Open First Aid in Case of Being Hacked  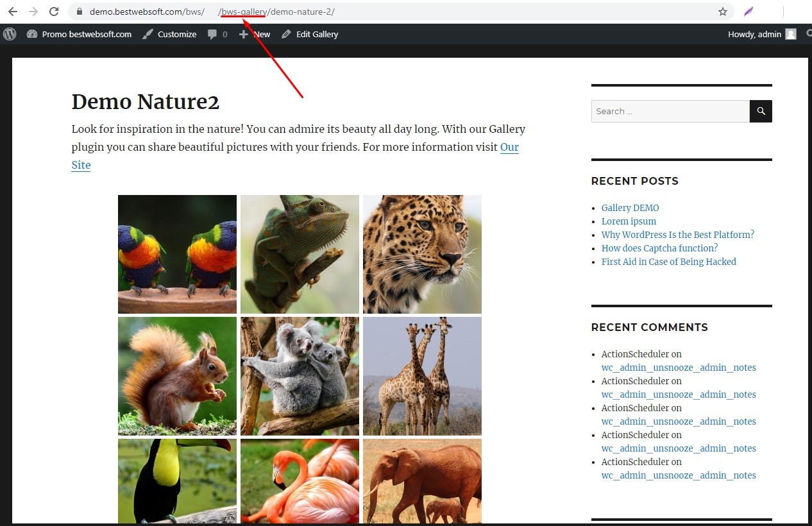668,262
